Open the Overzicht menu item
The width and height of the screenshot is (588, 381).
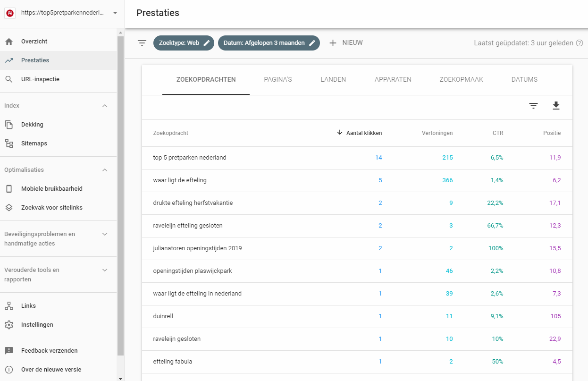click(59, 42)
